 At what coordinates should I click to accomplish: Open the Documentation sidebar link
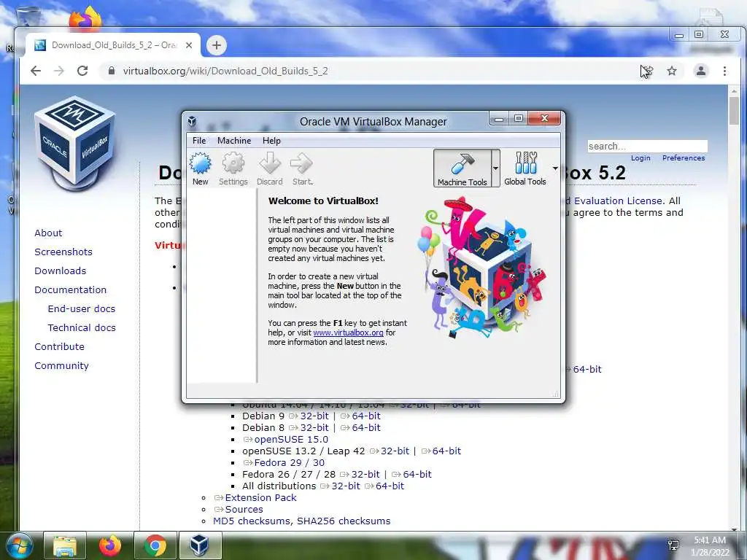point(71,290)
